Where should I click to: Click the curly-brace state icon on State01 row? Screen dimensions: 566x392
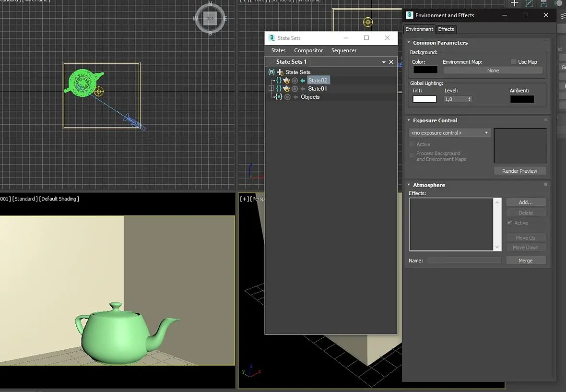(x=279, y=88)
